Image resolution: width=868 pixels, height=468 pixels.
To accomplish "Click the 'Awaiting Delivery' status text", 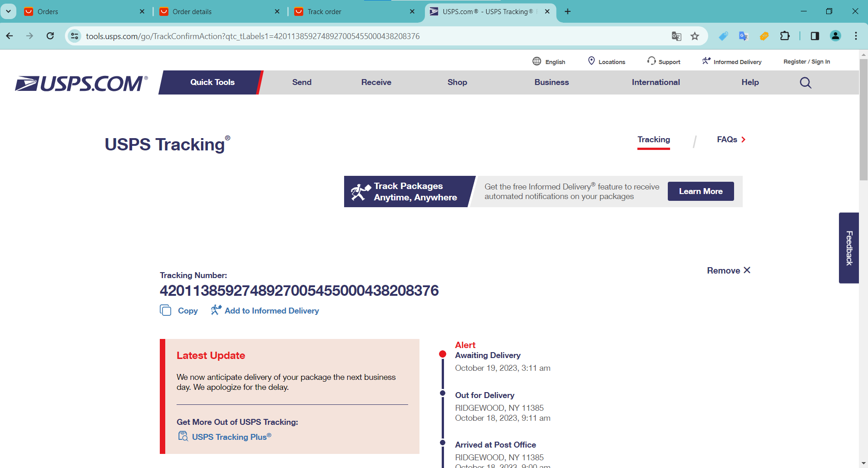I will pyautogui.click(x=488, y=355).
